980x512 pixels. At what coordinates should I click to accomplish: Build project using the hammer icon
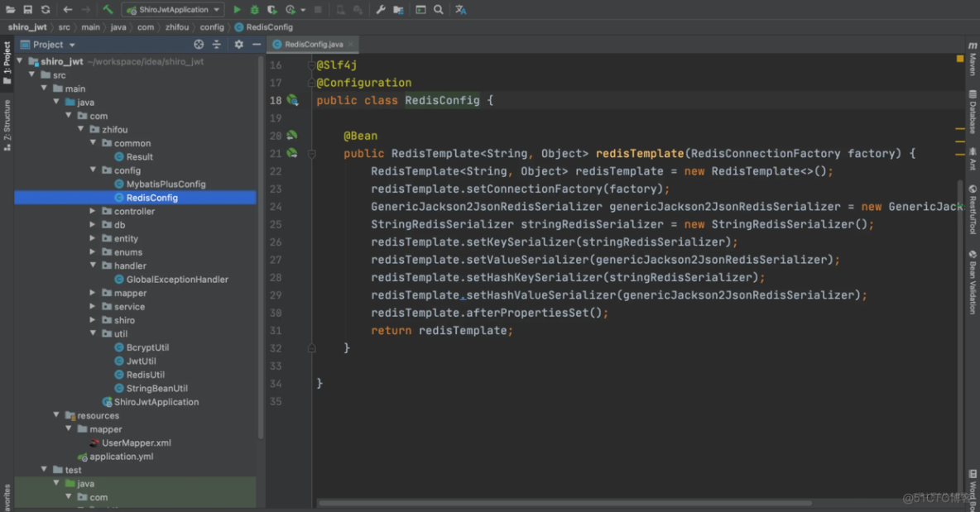108,10
